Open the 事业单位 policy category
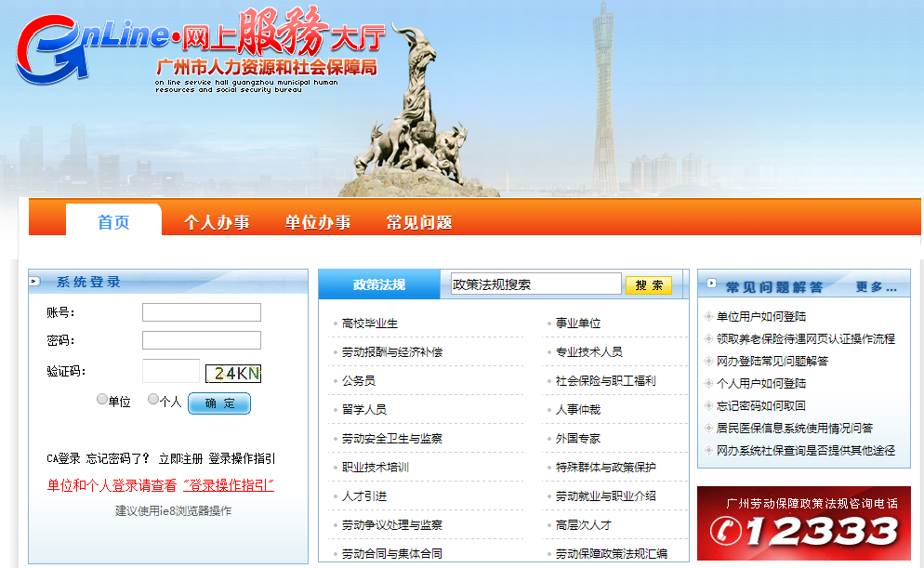The height and width of the screenshot is (568, 924). tap(578, 323)
